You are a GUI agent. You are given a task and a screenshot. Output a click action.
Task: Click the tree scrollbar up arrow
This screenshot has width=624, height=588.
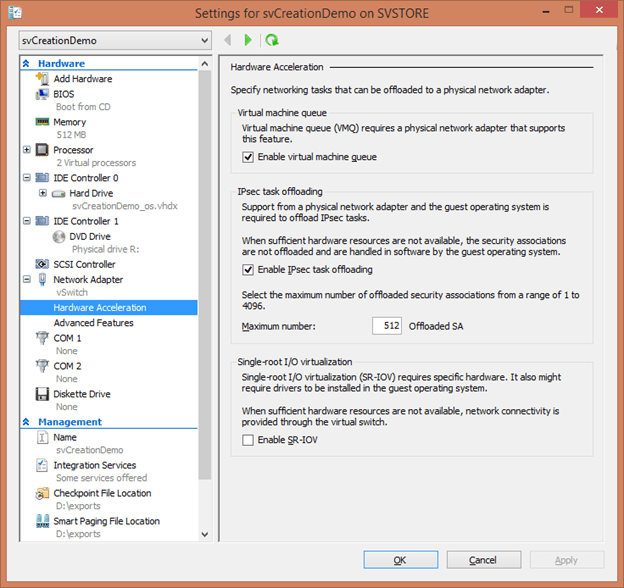pyautogui.click(x=205, y=64)
